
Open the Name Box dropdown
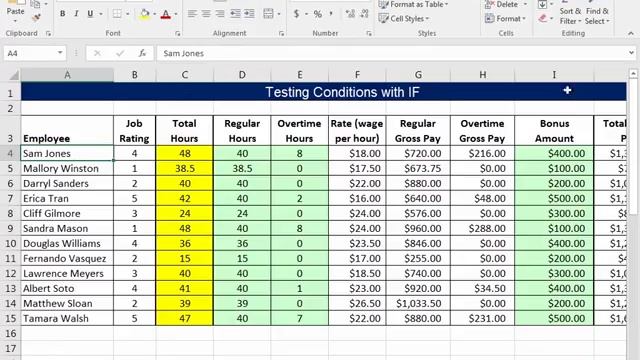(60, 53)
